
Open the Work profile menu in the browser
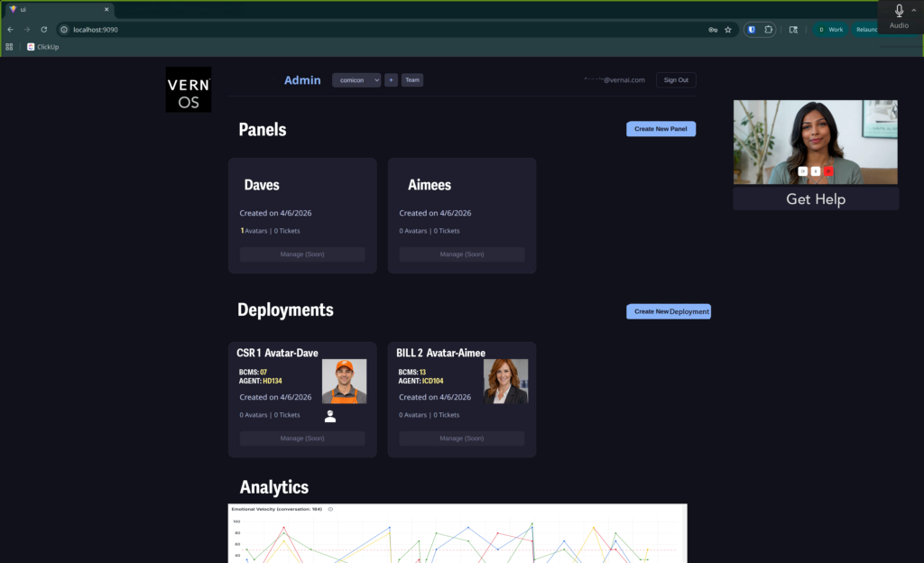tap(831, 30)
